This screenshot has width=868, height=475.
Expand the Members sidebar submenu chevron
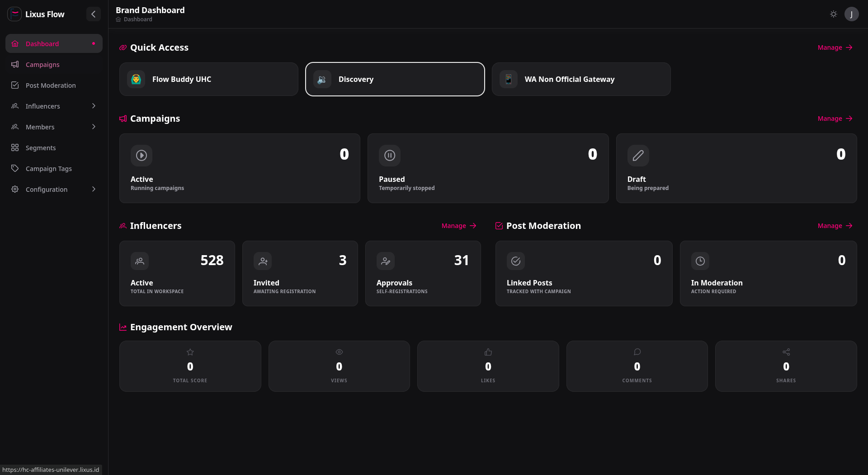(94, 127)
